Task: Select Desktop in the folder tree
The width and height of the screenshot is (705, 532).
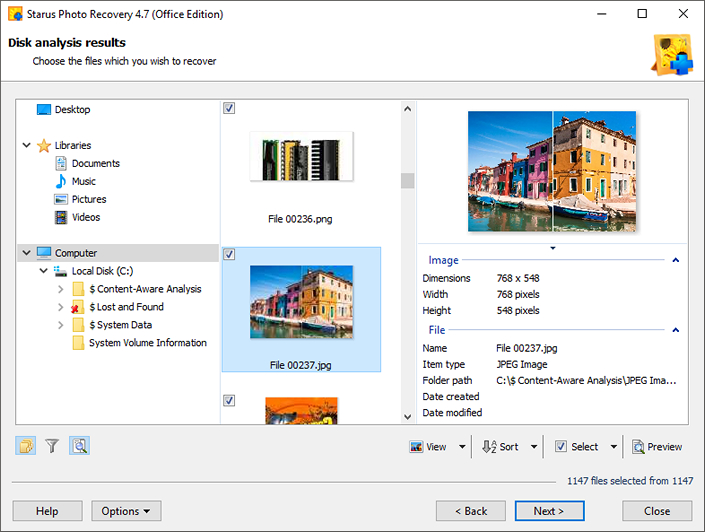Action: click(72, 110)
